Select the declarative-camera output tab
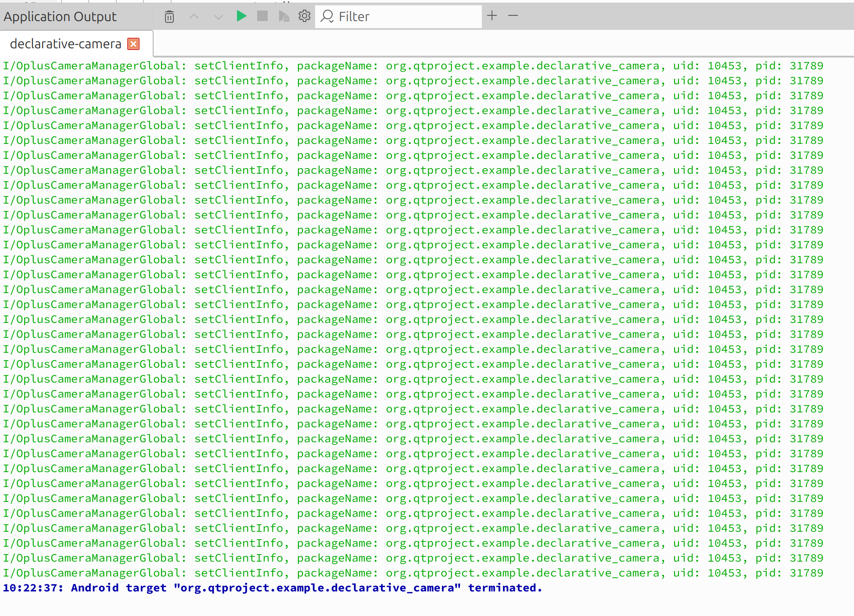This screenshot has height=616, width=854. point(66,44)
